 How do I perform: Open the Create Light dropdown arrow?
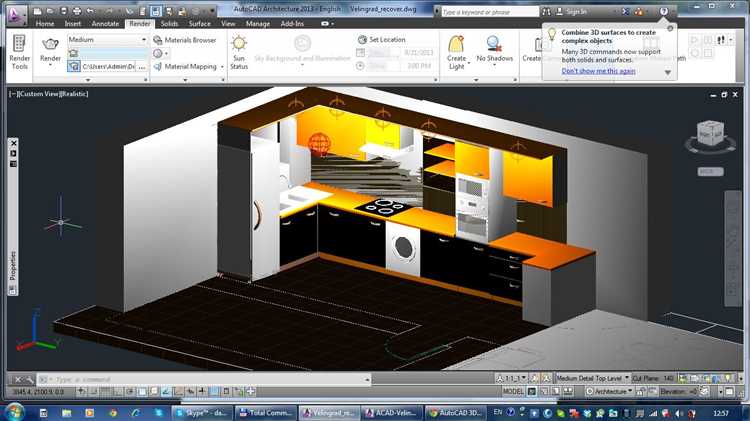(x=469, y=63)
